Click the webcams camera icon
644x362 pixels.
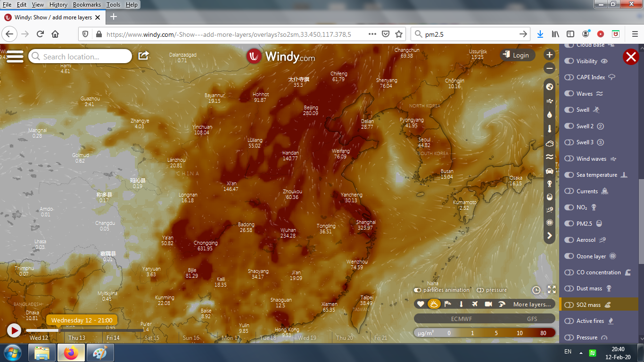pos(488,304)
